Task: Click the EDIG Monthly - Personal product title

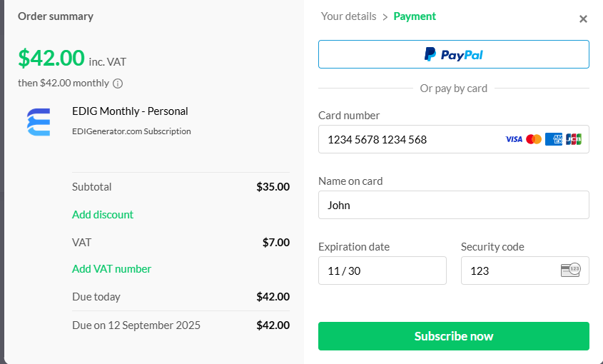Action: [x=130, y=111]
